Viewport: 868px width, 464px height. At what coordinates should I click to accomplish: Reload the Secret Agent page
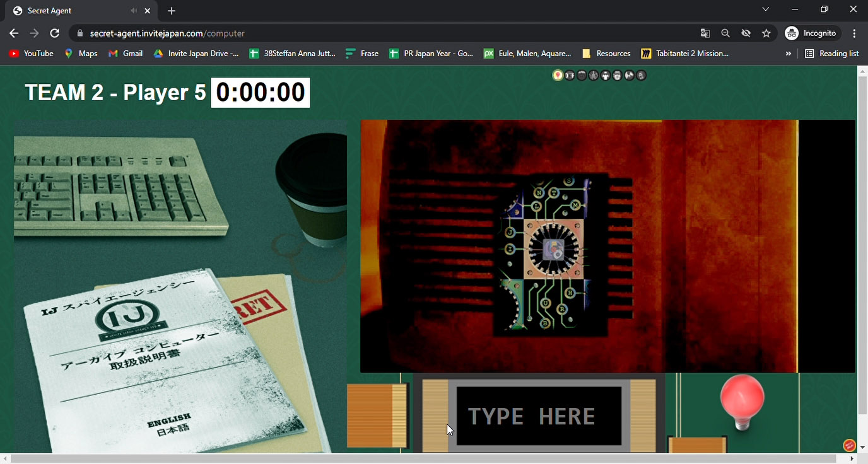[x=55, y=33]
